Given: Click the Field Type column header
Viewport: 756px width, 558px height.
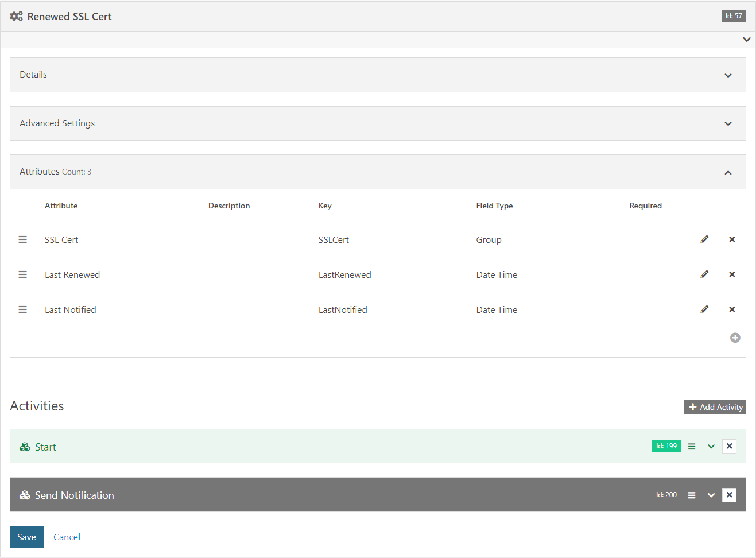Looking at the screenshot, I should click(494, 206).
